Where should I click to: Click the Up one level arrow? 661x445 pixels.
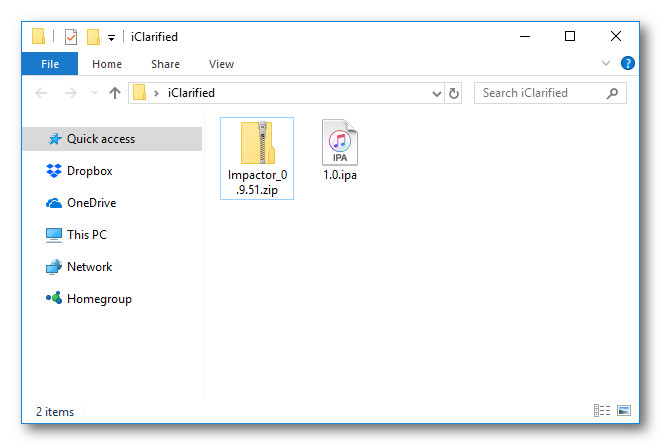click(x=115, y=93)
